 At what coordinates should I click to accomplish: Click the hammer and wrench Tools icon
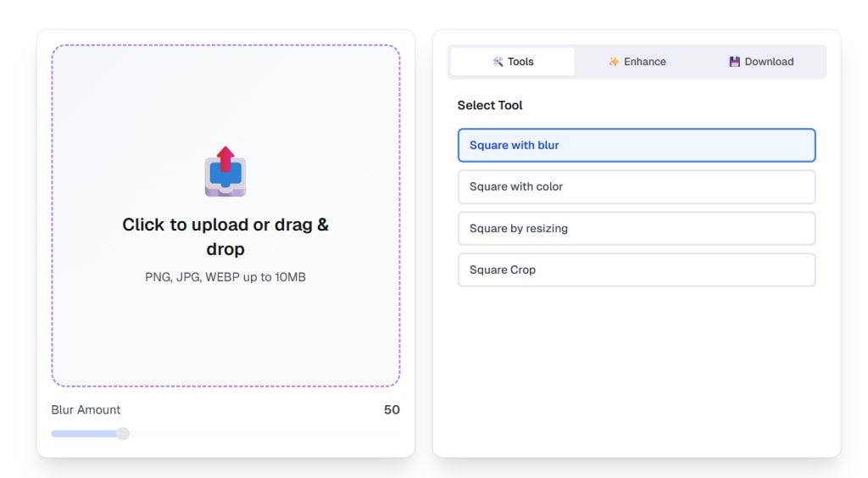pyautogui.click(x=498, y=61)
